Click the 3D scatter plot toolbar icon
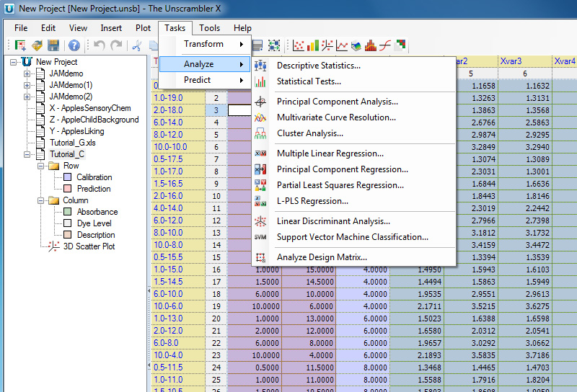The image size is (577, 392). (x=327, y=45)
